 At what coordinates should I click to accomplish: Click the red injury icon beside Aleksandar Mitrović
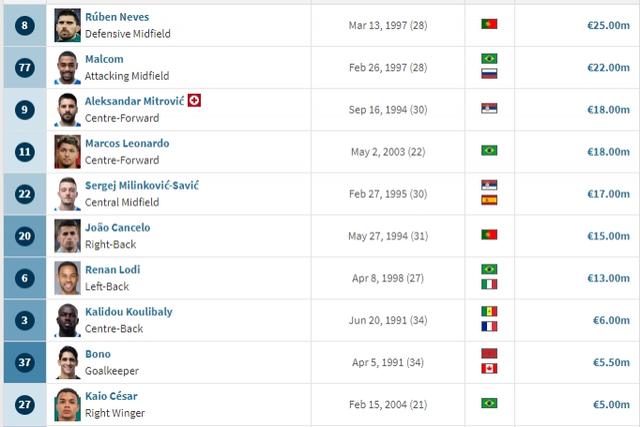[194, 100]
